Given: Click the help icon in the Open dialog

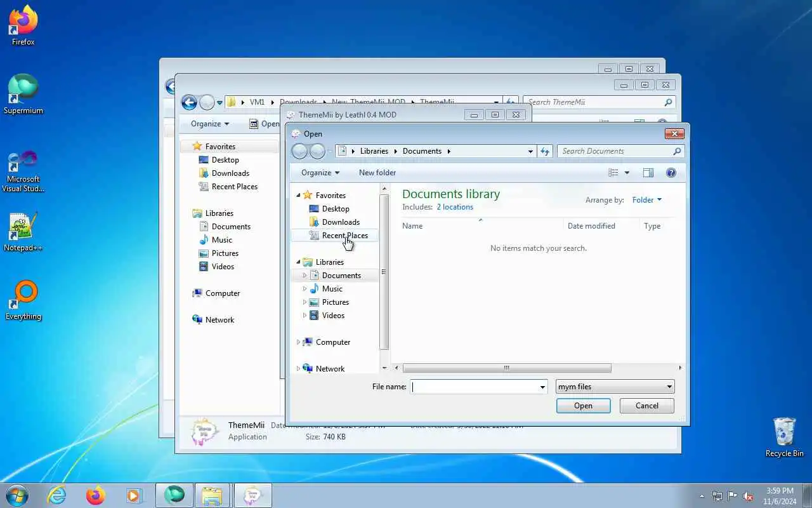Looking at the screenshot, I should click(671, 173).
